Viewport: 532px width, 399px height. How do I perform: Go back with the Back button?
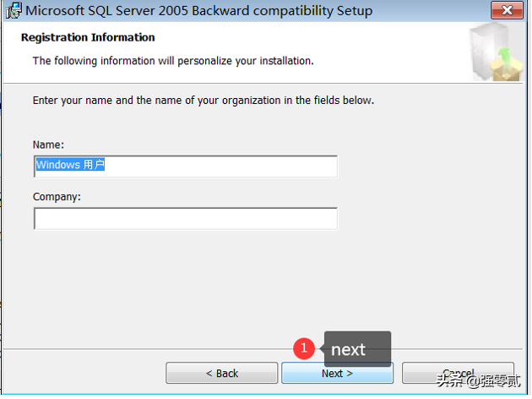pos(221,373)
